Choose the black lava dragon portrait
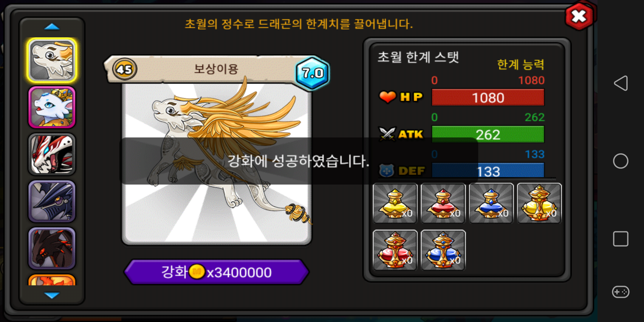The width and height of the screenshot is (644, 322). tap(52, 248)
